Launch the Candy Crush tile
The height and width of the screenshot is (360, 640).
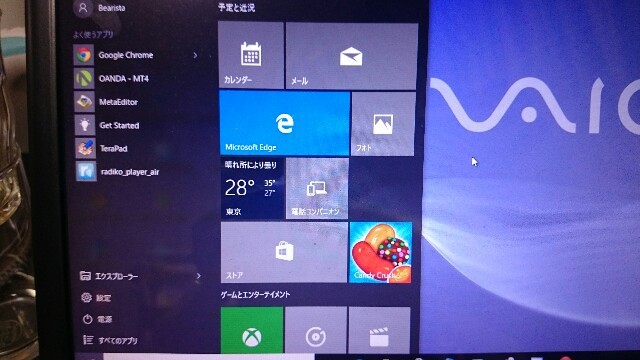381,253
